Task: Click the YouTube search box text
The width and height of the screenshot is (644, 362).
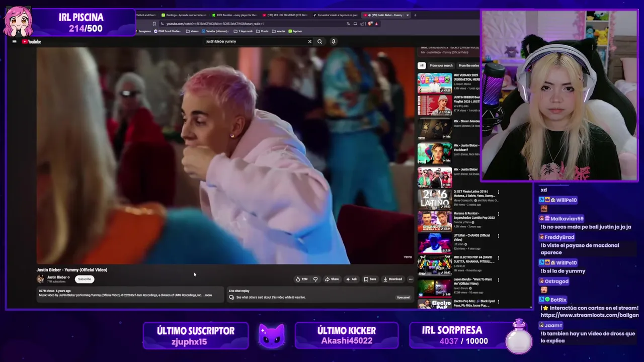Action: pos(221,41)
